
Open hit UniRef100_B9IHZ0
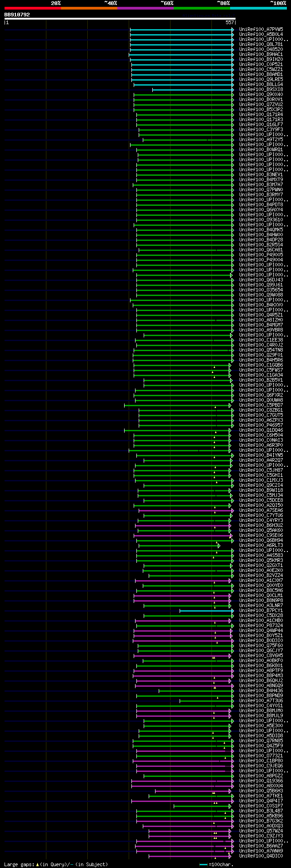(261, 59)
